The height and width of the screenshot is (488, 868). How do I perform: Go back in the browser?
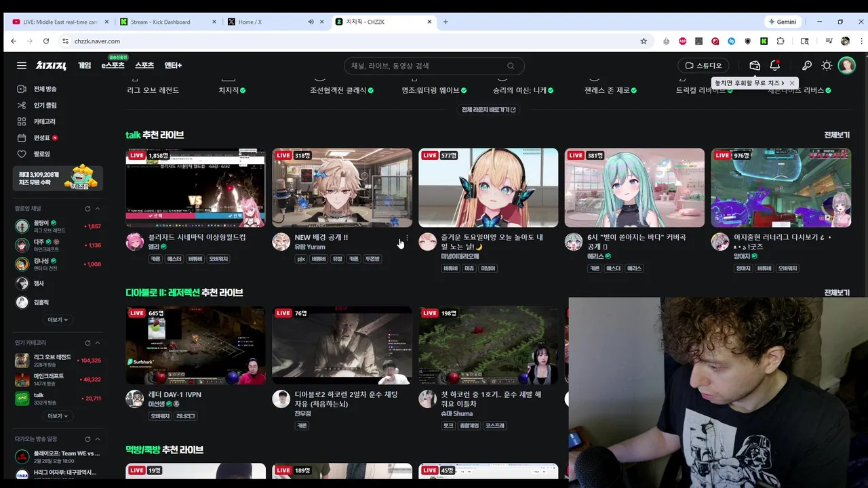point(14,41)
